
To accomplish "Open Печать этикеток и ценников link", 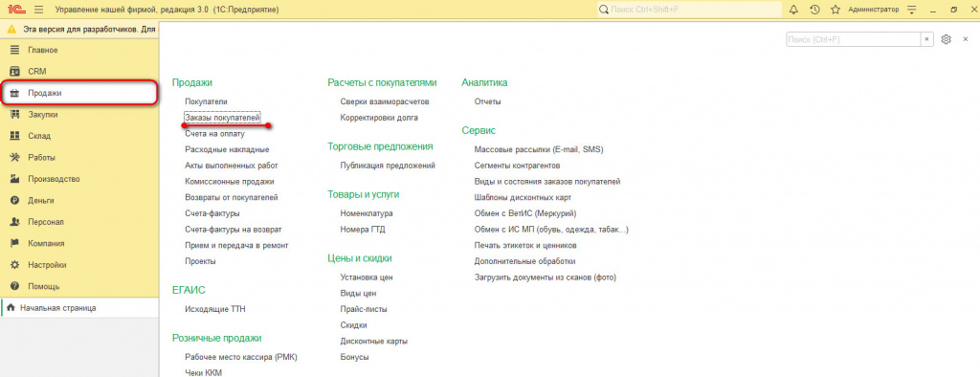I will 525,245.
